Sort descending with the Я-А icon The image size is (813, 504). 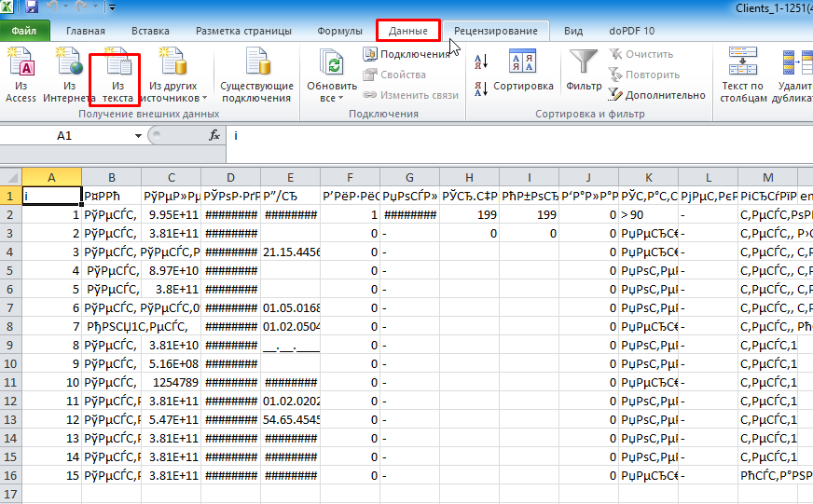(481, 89)
